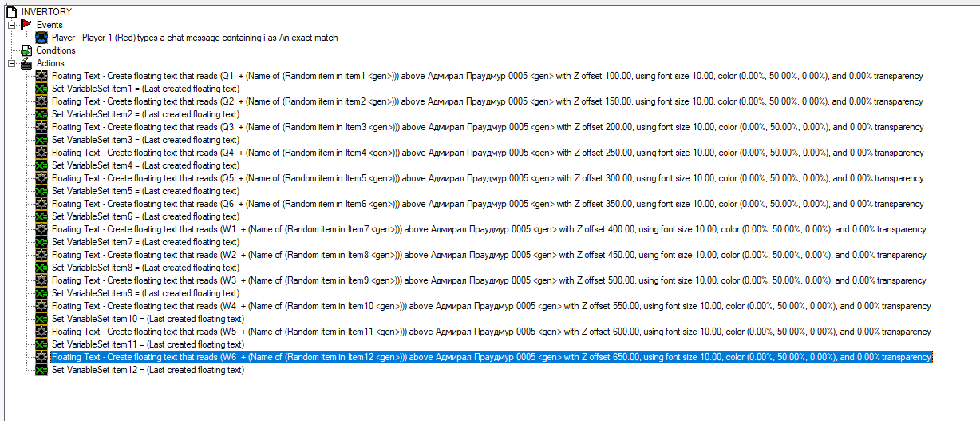The image size is (980, 421).
Task: Click the variable icon for Set item6
Action: click(41, 216)
